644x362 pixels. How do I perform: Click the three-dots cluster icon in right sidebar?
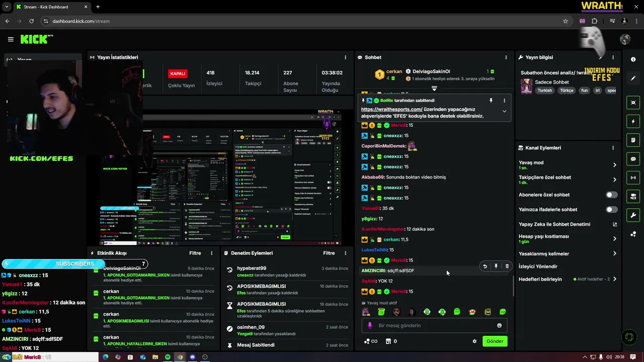[633, 234]
